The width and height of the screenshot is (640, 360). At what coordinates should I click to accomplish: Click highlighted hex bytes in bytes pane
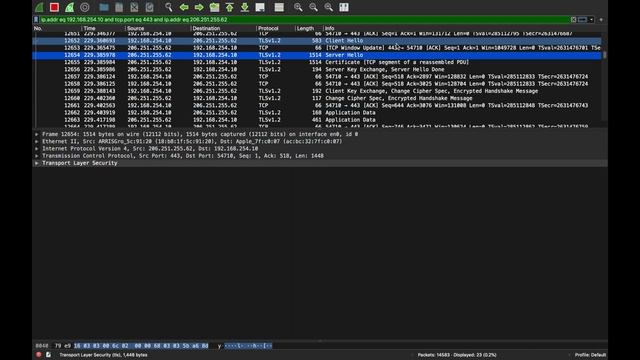coord(141,346)
